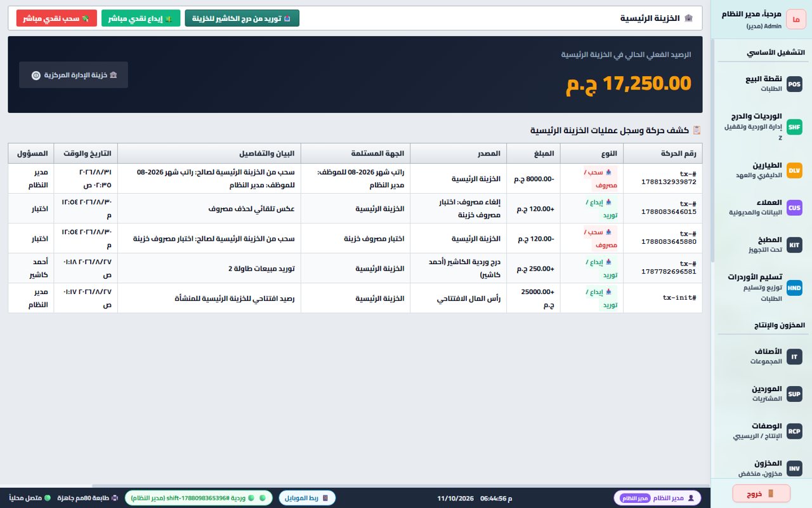This screenshot has width=812, height=508.
Task: Click the +250.00 ج.م amount cell
Action: coord(534,269)
